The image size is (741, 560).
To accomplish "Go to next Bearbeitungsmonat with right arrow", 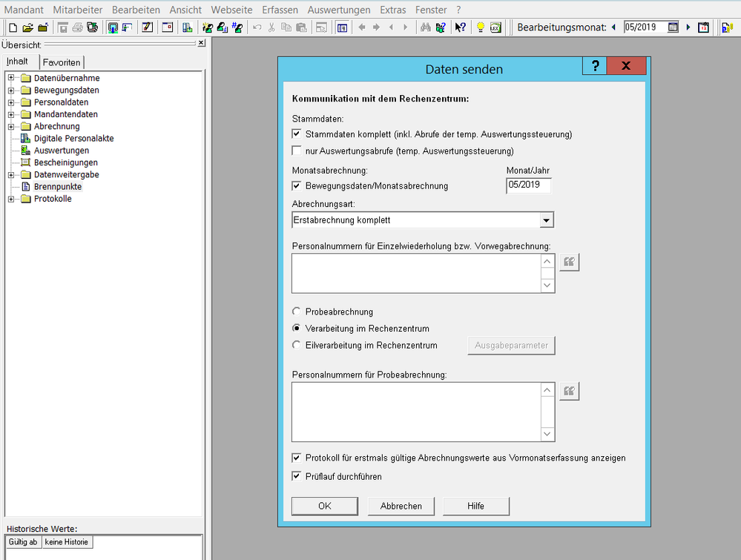I will (x=688, y=27).
